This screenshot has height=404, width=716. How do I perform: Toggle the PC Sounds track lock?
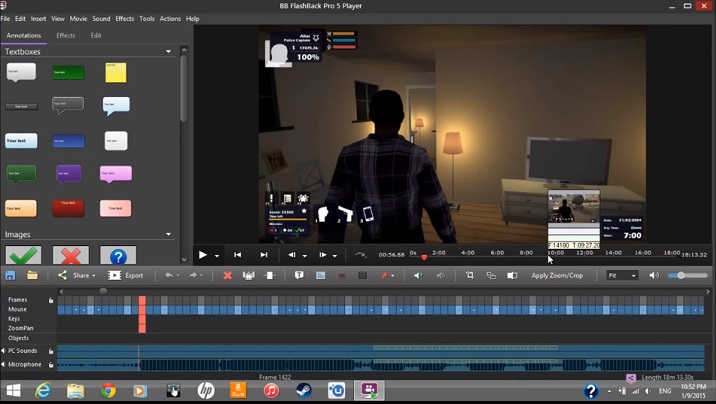click(x=51, y=351)
